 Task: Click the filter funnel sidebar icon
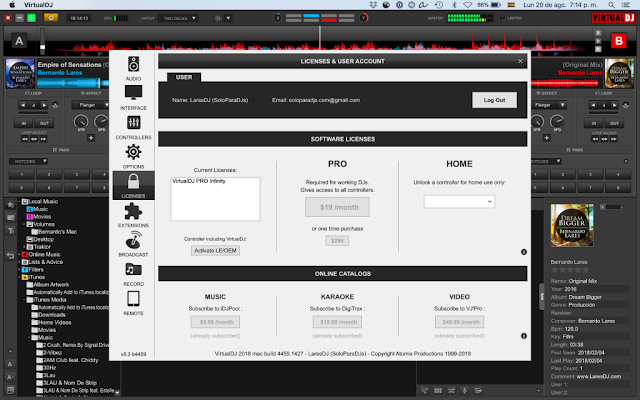[x=11, y=231]
